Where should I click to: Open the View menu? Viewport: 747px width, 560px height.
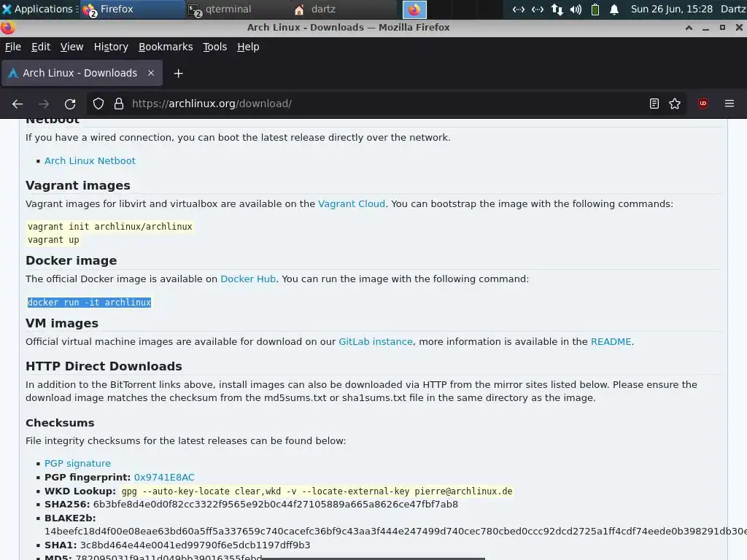point(72,47)
